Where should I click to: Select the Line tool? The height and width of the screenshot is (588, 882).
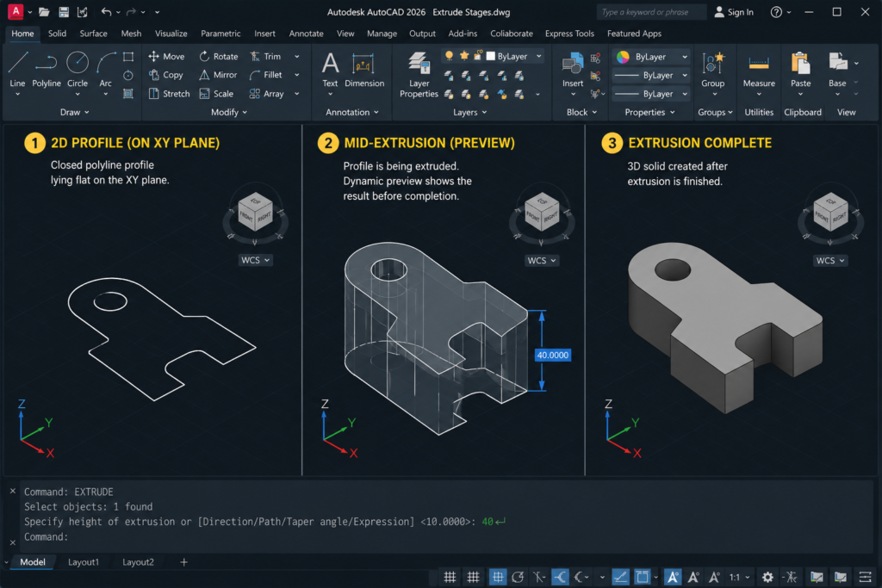point(17,69)
